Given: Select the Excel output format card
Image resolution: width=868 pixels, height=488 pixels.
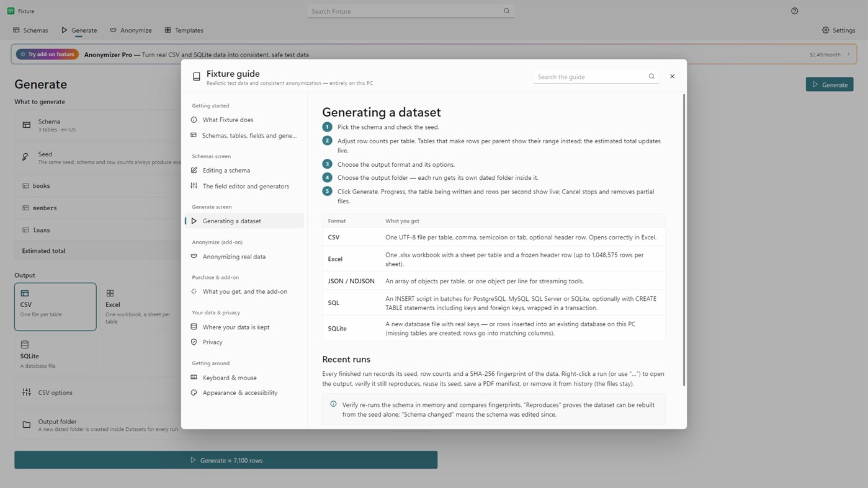Looking at the screenshot, I should [x=140, y=307].
